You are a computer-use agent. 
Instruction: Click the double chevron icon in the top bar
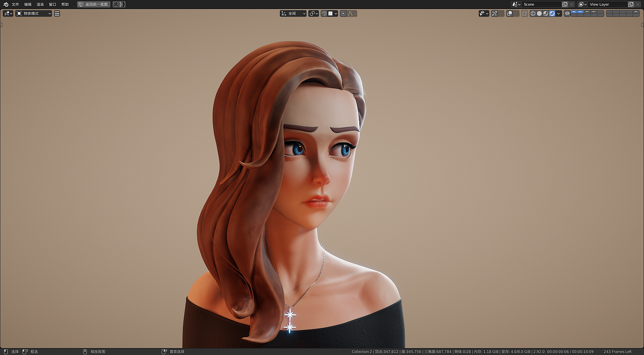123,4
